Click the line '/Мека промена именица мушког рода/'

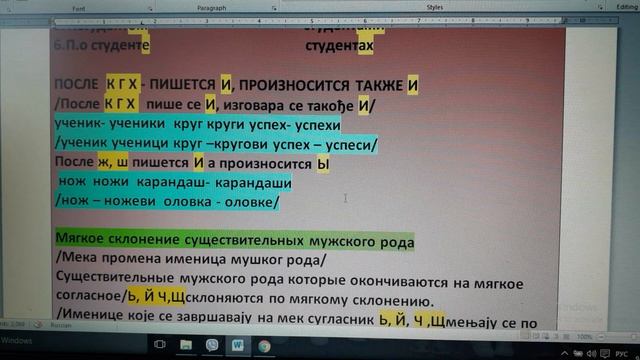click(191, 259)
